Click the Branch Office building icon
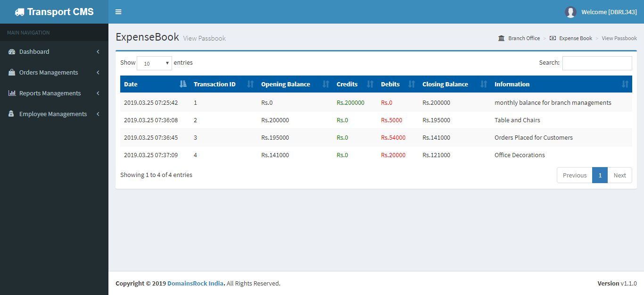644x295 pixels. point(501,38)
